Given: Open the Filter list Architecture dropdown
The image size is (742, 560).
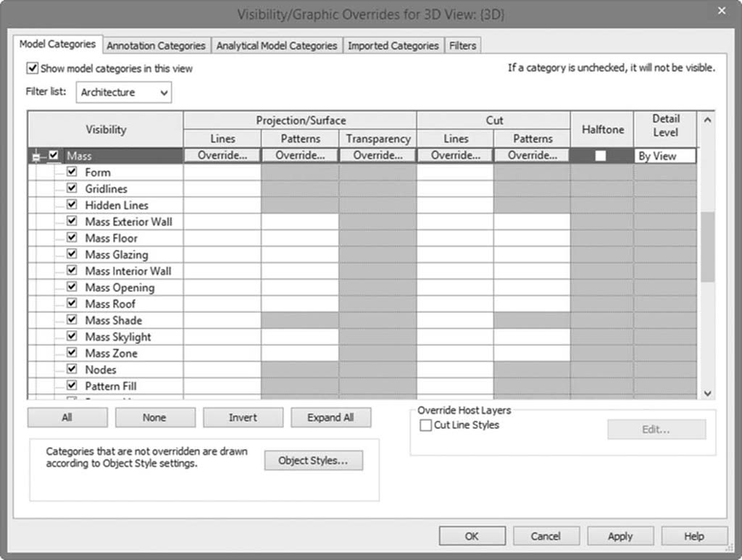Looking at the screenshot, I should click(124, 92).
